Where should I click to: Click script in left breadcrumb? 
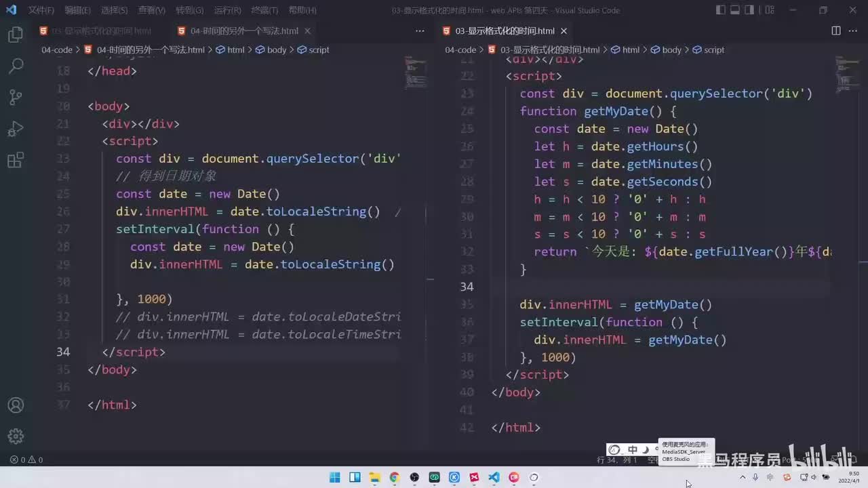coord(319,50)
